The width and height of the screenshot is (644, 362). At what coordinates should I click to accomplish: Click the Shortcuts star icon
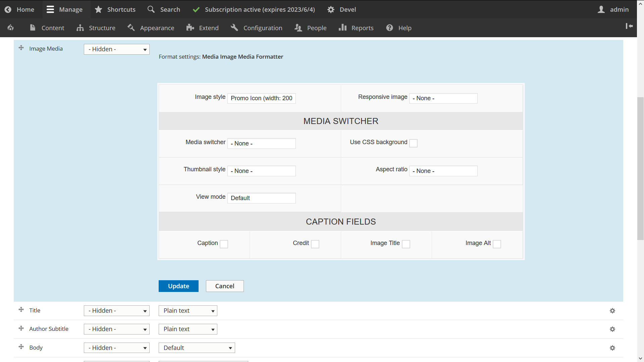[x=98, y=9]
